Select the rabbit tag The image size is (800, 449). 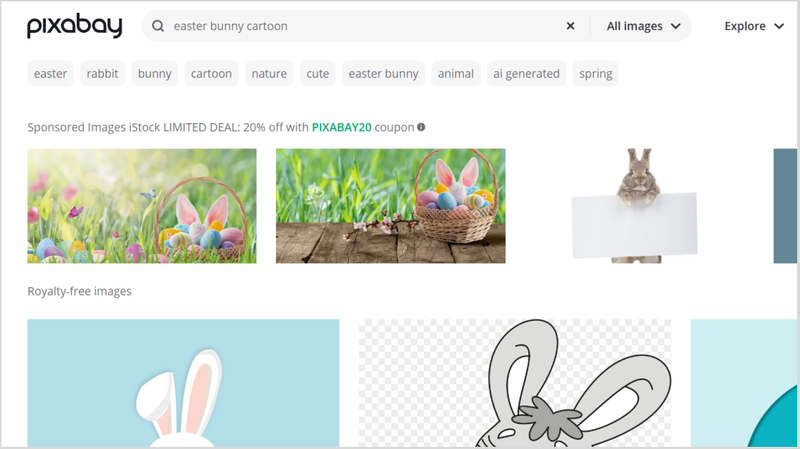[x=102, y=73]
